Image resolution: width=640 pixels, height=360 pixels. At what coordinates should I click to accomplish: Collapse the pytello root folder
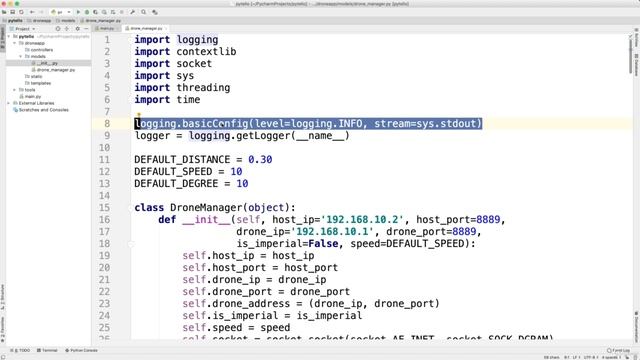[x=9, y=36]
